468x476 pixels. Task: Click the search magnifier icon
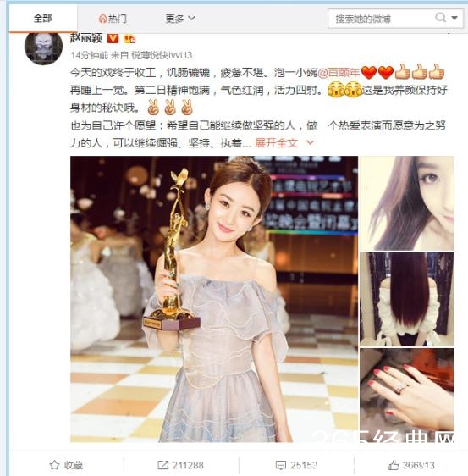440,18
